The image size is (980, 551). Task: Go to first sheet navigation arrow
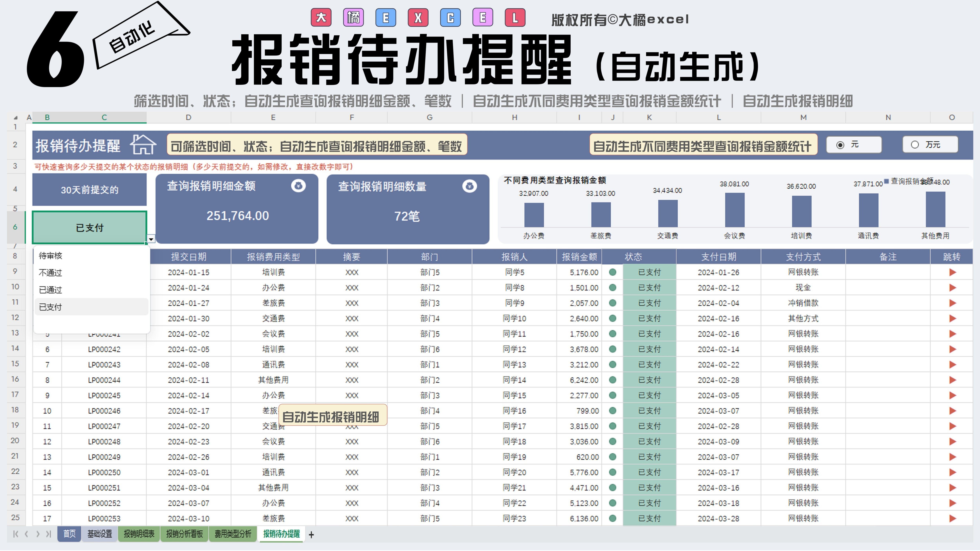click(x=16, y=534)
